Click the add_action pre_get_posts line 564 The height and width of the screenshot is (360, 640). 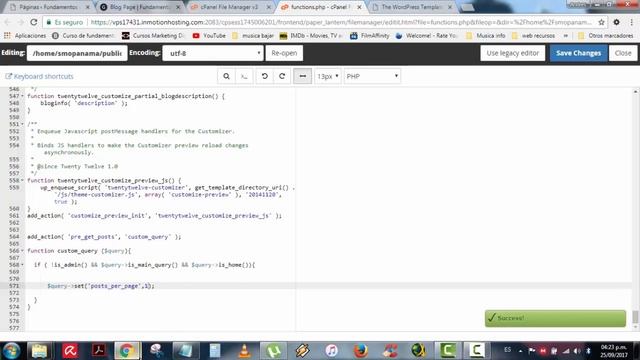point(104,237)
